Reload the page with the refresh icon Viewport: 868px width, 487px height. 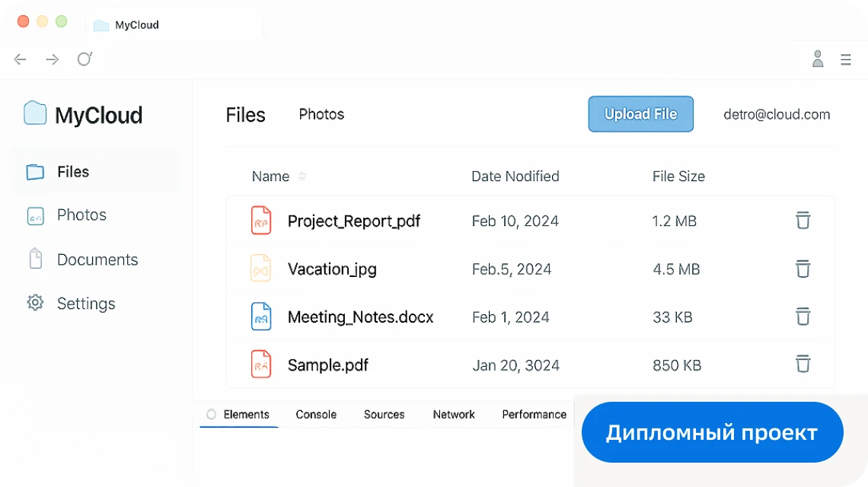pyautogui.click(x=85, y=59)
